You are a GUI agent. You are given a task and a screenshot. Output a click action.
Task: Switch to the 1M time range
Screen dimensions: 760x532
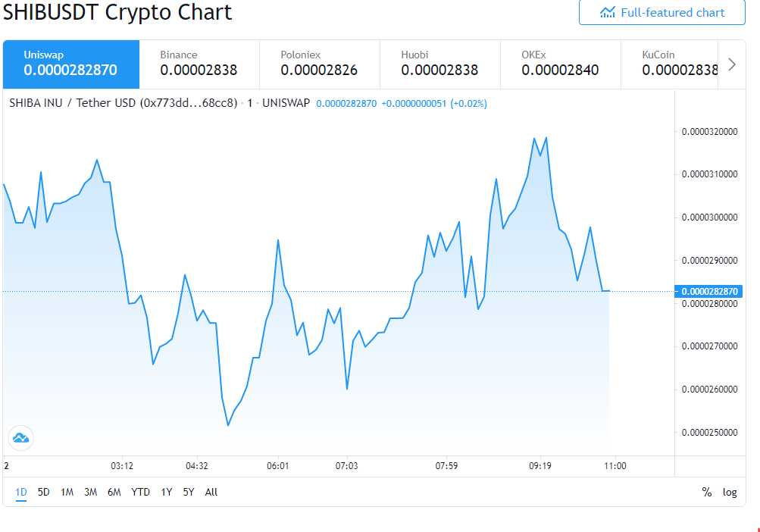[67, 493]
